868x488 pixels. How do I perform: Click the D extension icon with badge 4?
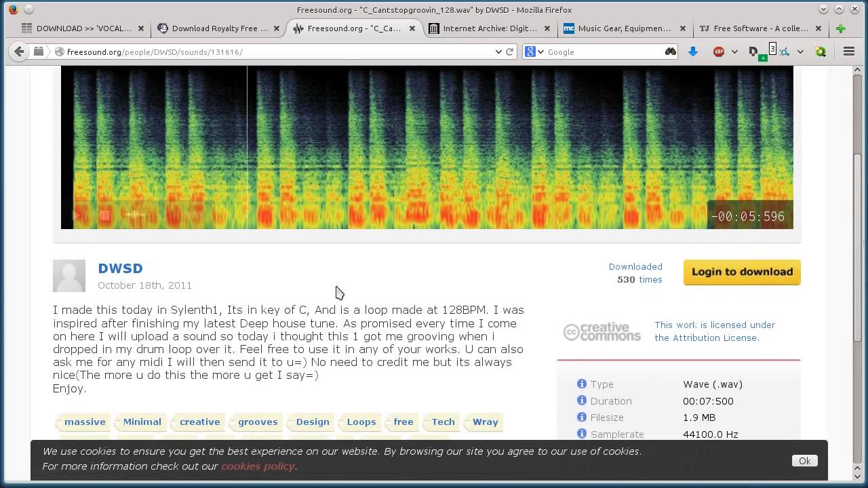(x=754, y=52)
